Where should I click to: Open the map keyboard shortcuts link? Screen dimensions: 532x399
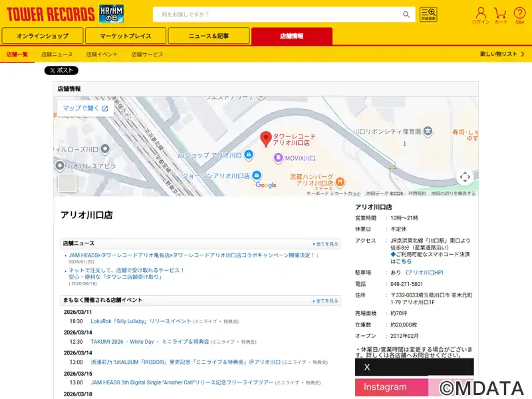click(334, 194)
